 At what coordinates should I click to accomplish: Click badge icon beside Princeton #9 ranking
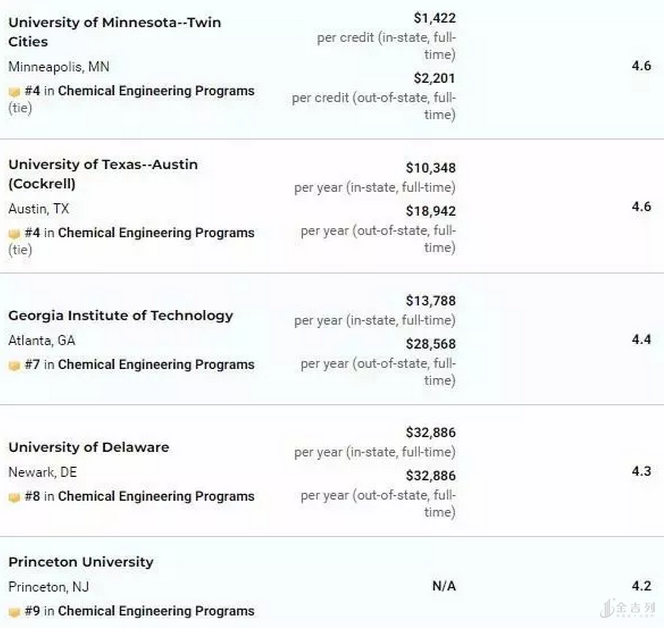pyautogui.click(x=14, y=611)
